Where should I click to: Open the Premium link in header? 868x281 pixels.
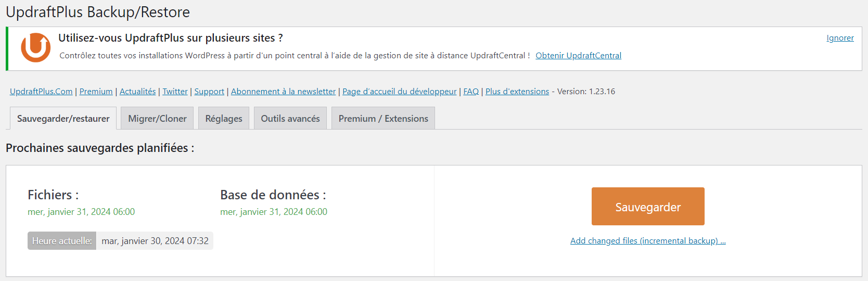point(96,92)
